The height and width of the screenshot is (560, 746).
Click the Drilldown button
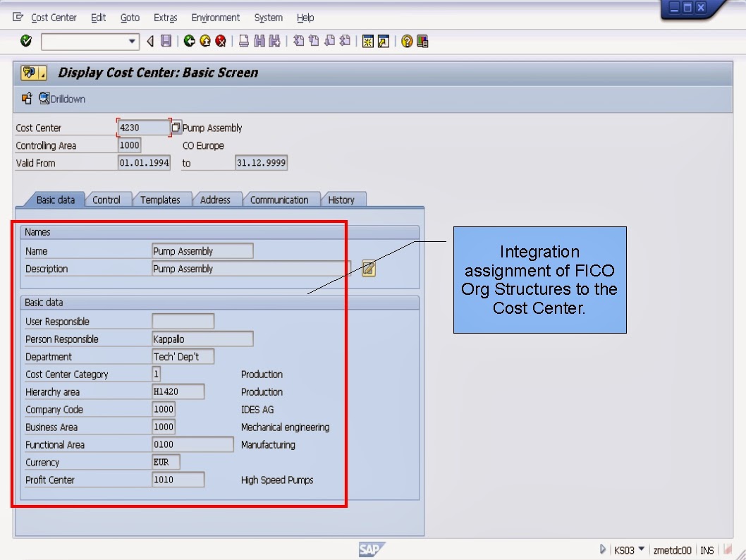[62, 99]
